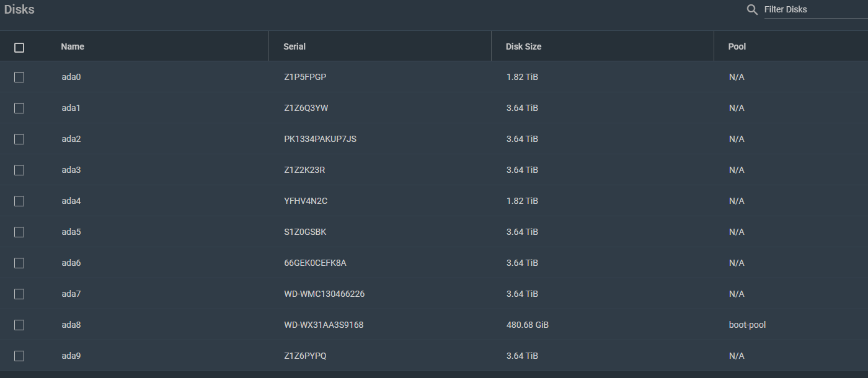Click the 480.68 GiB disk size cell
This screenshot has width=868, height=378.
pos(527,325)
